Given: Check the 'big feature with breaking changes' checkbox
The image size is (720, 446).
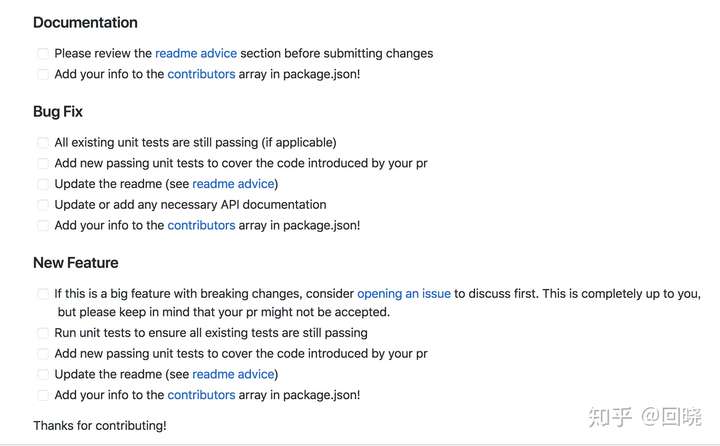Looking at the screenshot, I should [x=43, y=294].
